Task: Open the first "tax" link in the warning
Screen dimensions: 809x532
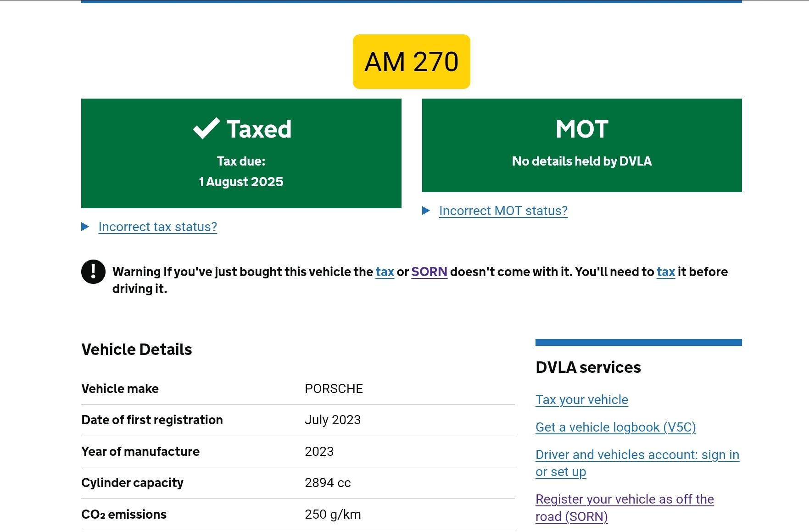Action: tap(385, 272)
